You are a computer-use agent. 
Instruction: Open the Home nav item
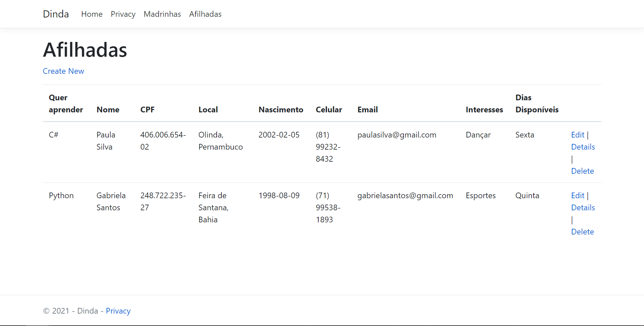pos(92,14)
